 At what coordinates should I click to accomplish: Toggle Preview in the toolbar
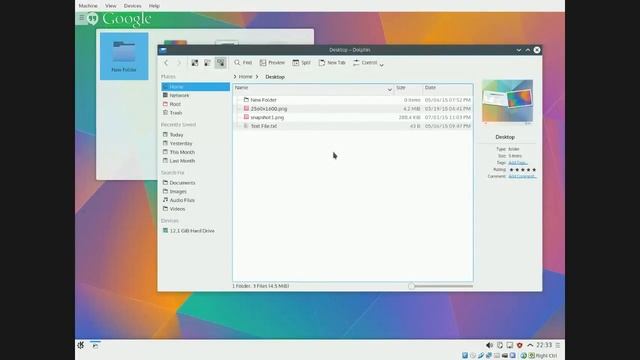[x=272, y=63]
